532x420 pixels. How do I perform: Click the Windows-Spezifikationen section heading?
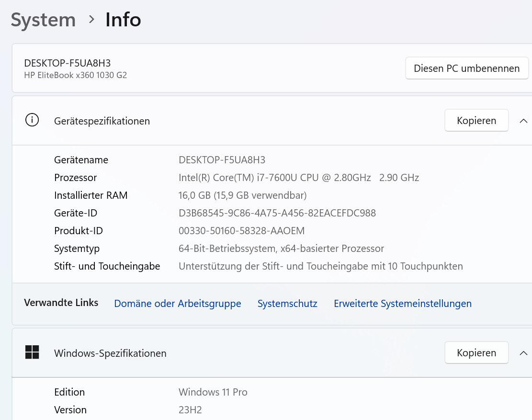[110, 353]
